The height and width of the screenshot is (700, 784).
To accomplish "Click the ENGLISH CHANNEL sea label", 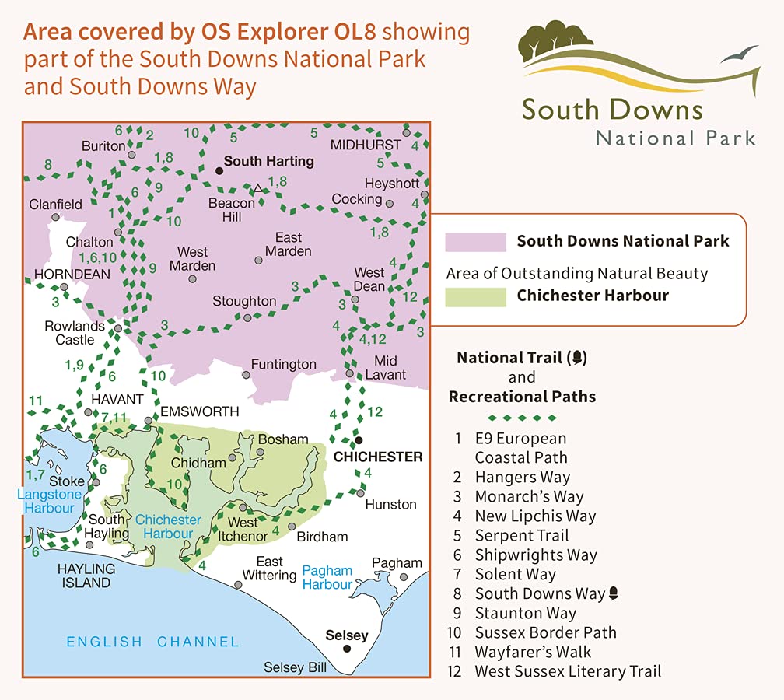I will (152, 642).
